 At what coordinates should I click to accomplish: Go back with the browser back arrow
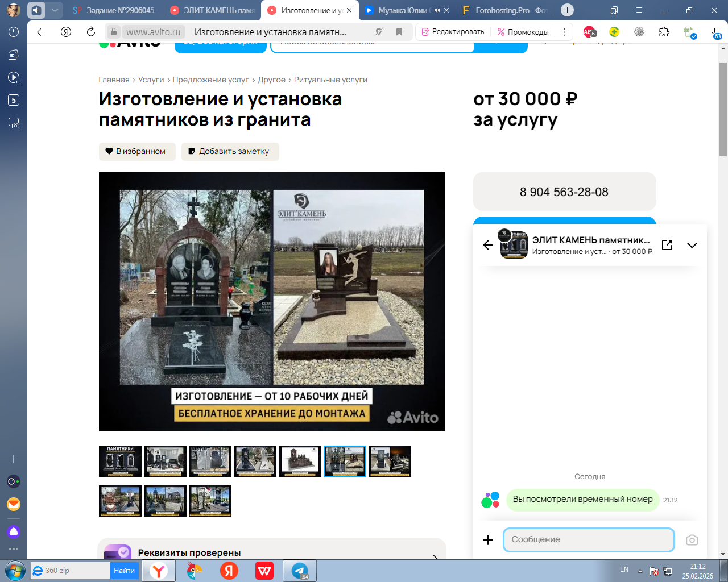click(x=41, y=32)
